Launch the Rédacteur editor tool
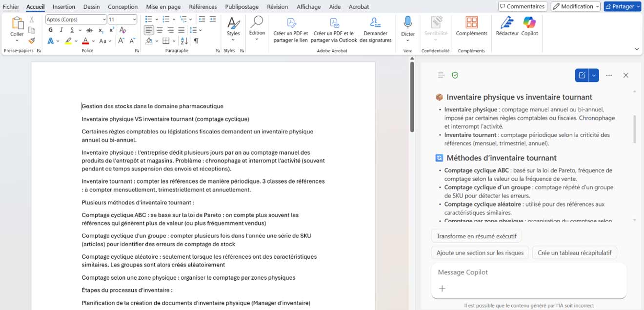Viewport: 644px width, 310px height. click(507, 23)
